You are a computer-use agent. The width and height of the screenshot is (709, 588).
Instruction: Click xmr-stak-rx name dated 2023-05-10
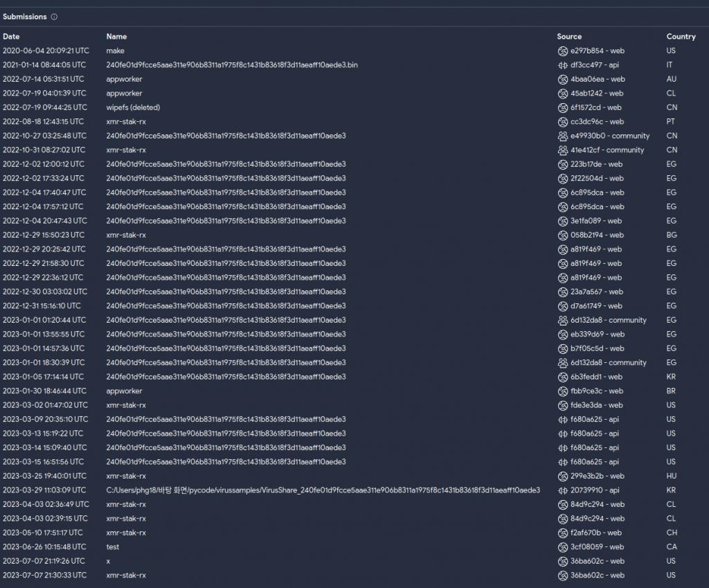click(x=126, y=533)
